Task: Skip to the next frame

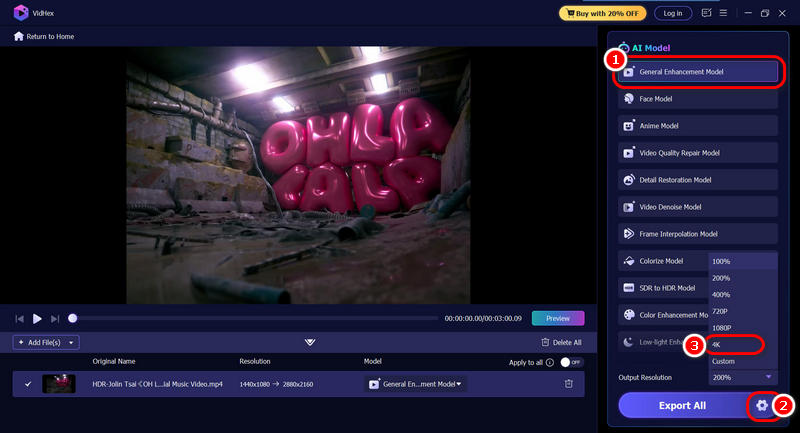Action: coord(55,318)
